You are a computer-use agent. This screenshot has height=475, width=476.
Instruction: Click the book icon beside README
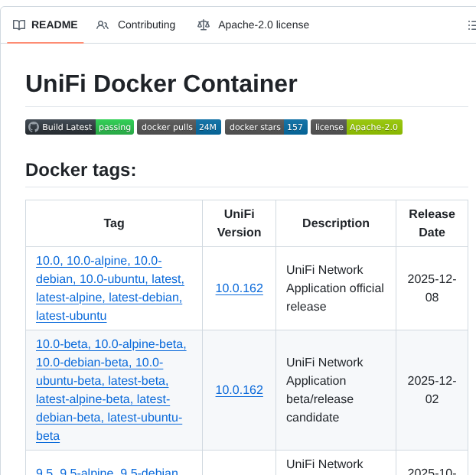pyautogui.click(x=19, y=24)
